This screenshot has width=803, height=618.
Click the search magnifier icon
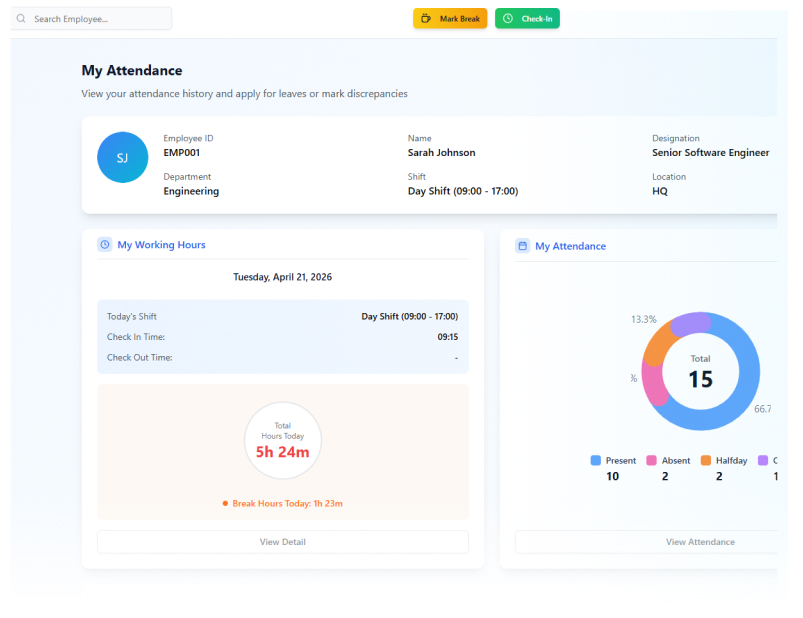point(21,19)
